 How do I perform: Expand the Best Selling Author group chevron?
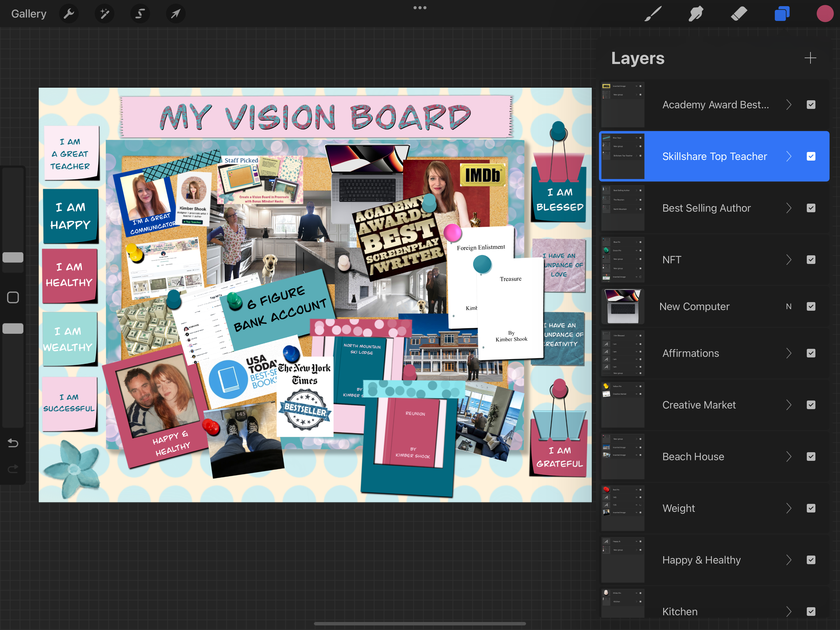tap(789, 208)
